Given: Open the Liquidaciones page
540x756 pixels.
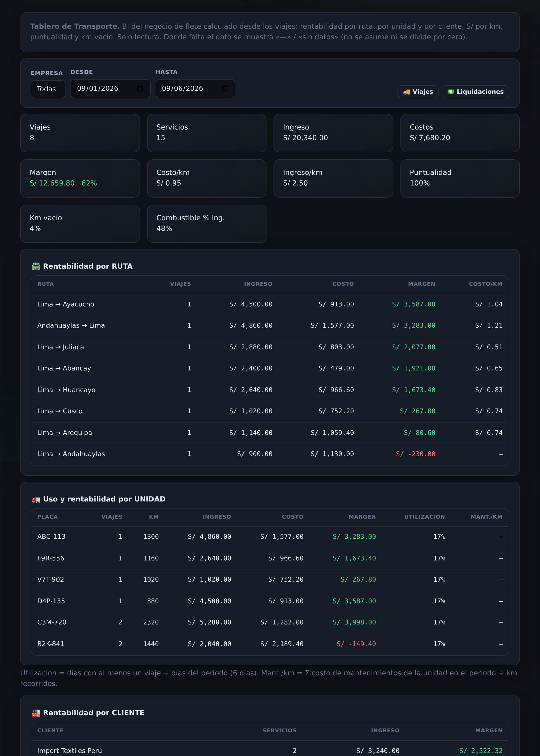Looking at the screenshot, I should pyautogui.click(x=475, y=92).
